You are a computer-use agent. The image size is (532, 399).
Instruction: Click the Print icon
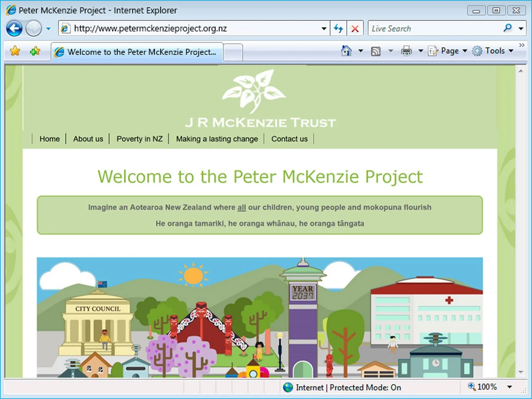[x=406, y=51]
